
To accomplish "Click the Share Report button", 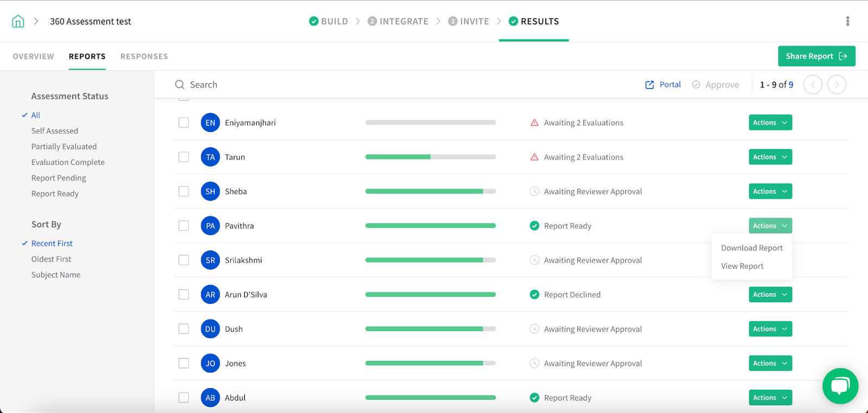I will click(x=816, y=56).
